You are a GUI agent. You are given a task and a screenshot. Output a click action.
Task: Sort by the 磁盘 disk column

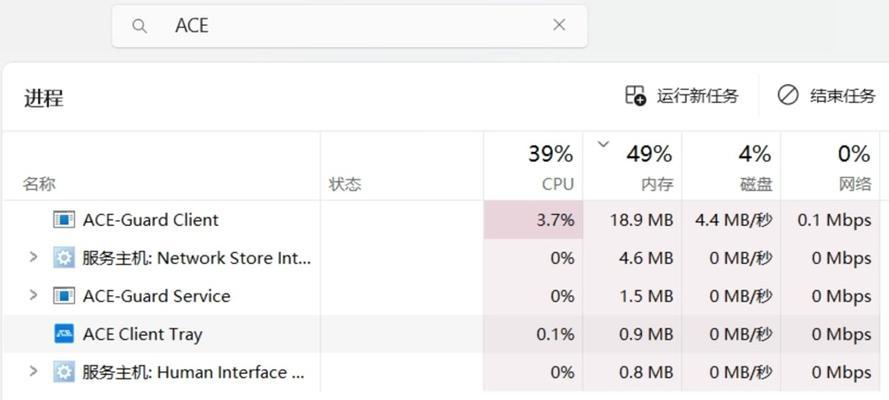(731, 167)
